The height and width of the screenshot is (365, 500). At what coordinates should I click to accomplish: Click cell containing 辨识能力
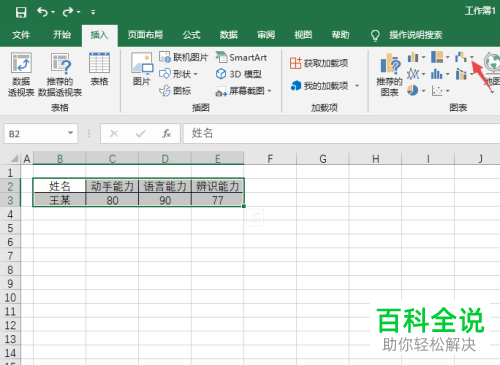pyautogui.click(x=218, y=186)
